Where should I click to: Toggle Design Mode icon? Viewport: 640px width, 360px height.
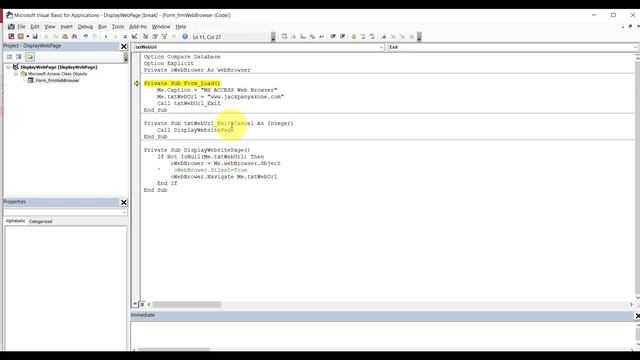134,37
